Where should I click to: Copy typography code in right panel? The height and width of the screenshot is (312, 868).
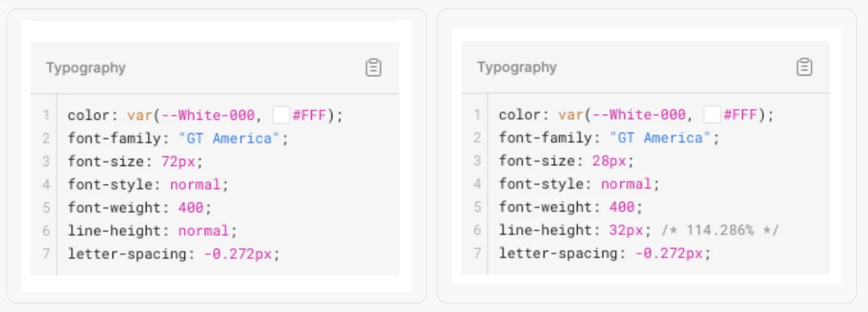click(804, 67)
